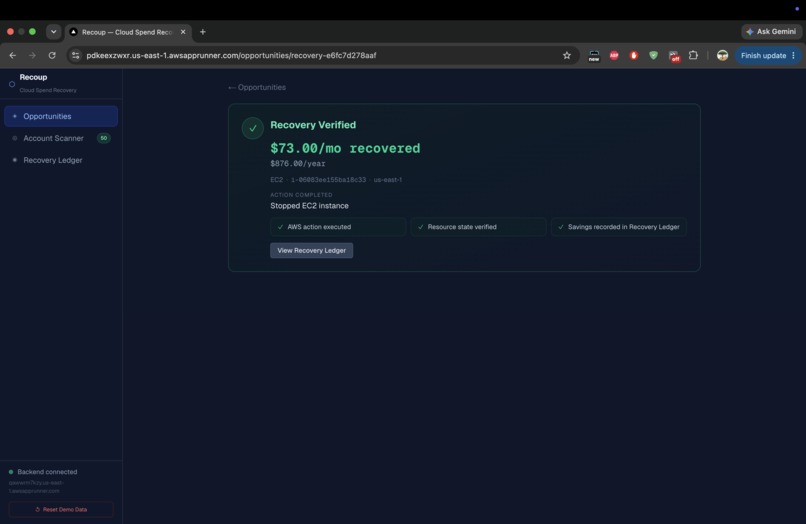Open the Extensions puzzle piece menu
Screen dimensions: 806x524
pyautogui.click(x=693, y=55)
